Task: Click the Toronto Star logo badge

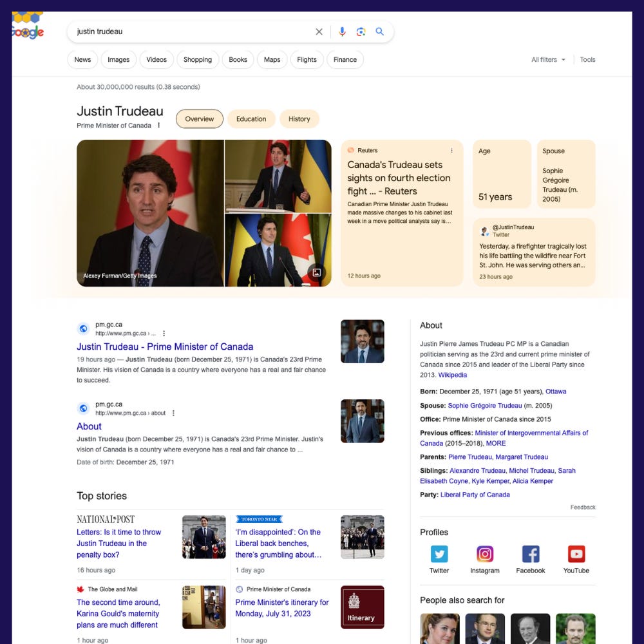Action: (259, 519)
